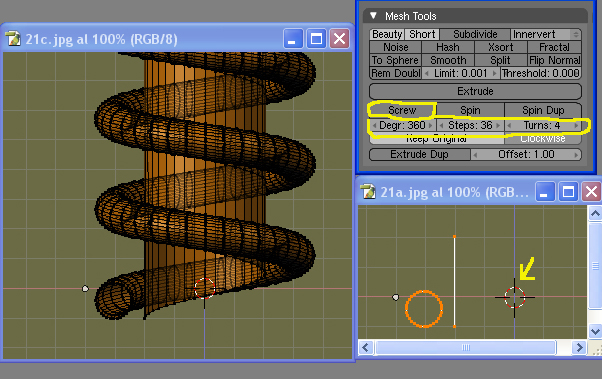602x379 pixels.
Task: Toggle the Clockwise option
Action: [543, 139]
